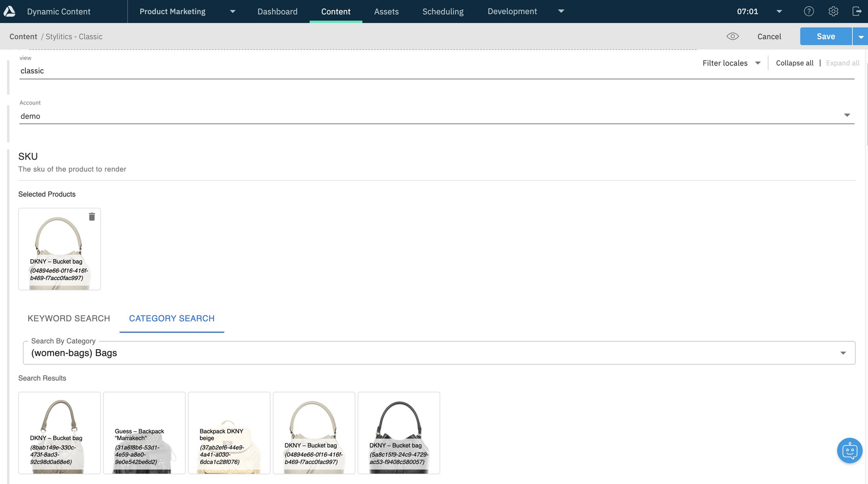The image size is (868, 484).
Task: Click the Save button
Action: (x=826, y=36)
